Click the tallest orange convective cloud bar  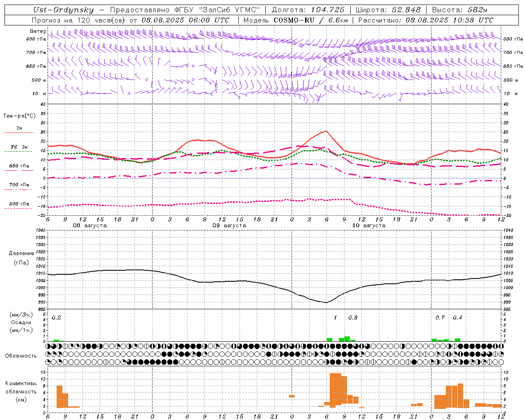[336, 390]
